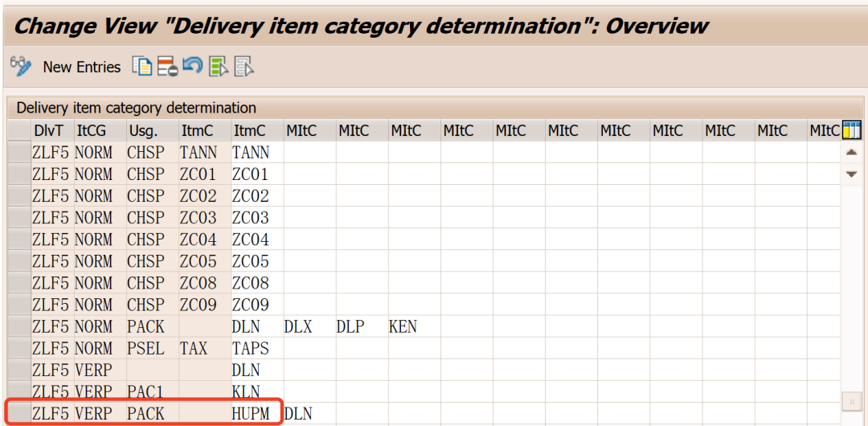Click the scrollbar handle near bottom right
The height and width of the screenshot is (426, 868).
(x=851, y=402)
